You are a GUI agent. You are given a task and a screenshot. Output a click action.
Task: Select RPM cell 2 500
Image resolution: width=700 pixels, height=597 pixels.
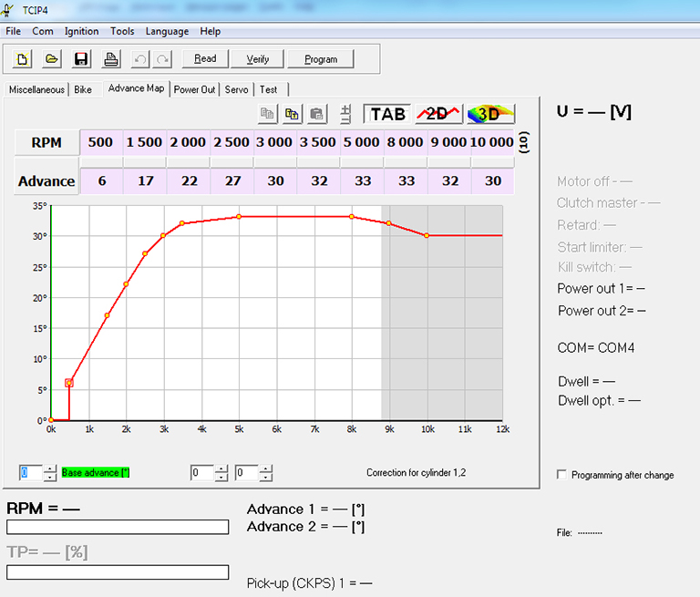click(232, 142)
